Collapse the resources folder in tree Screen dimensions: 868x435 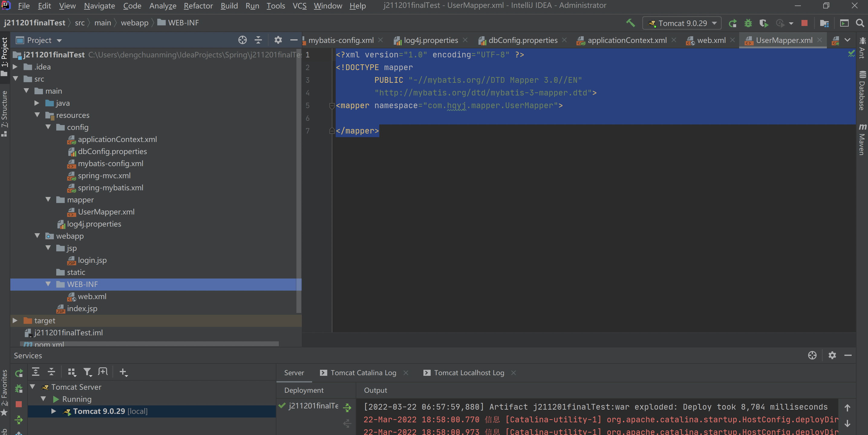pos(38,115)
